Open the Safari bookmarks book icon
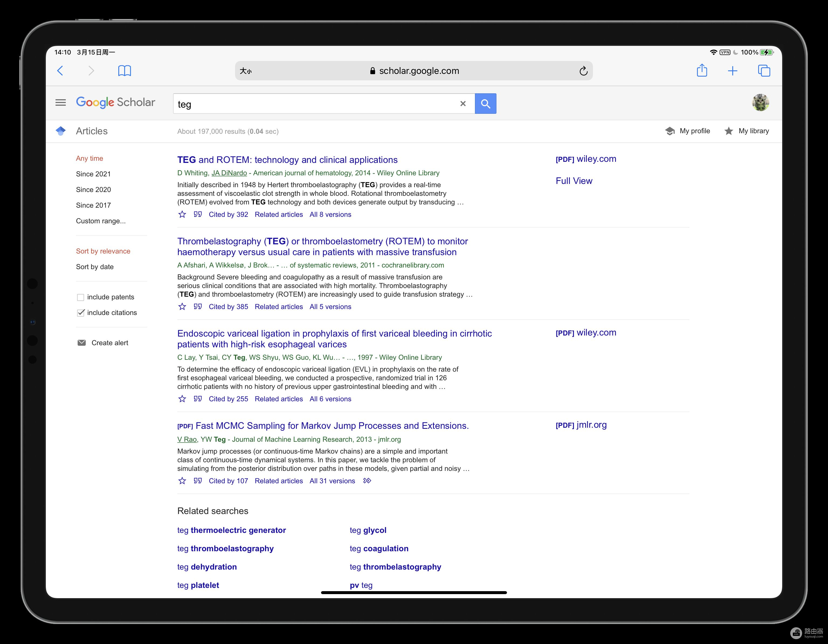The width and height of the screenshot is (828, 644). 124,71
